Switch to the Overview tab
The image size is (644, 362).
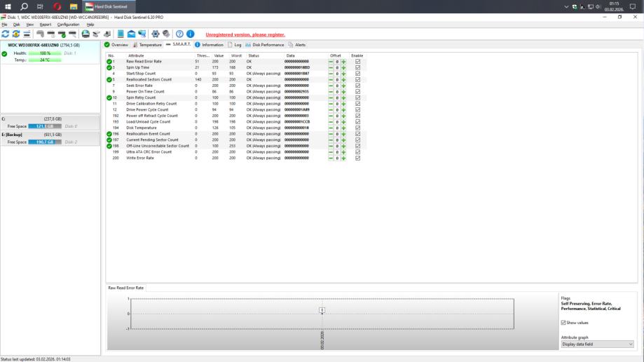point(116,45)
